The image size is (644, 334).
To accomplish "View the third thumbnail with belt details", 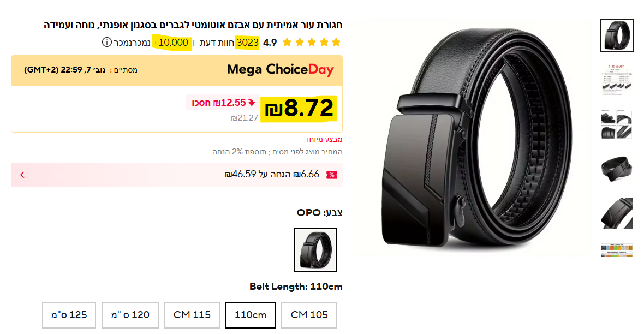I will [x=617, y=124].
